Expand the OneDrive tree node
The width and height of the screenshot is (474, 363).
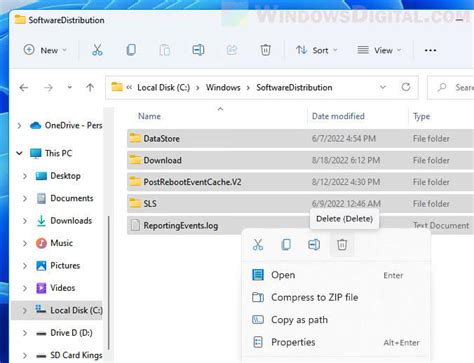click(x=19, y=126)
